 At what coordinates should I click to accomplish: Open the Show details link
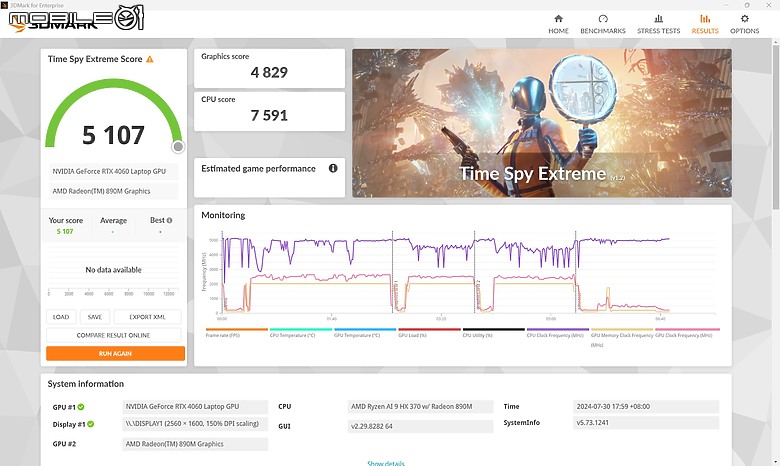pyautogui.click(x=386, y=463)
